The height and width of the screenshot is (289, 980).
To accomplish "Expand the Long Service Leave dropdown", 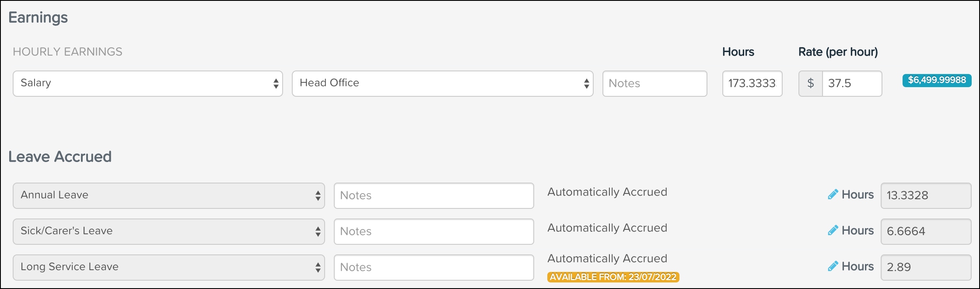I will 168,267.
